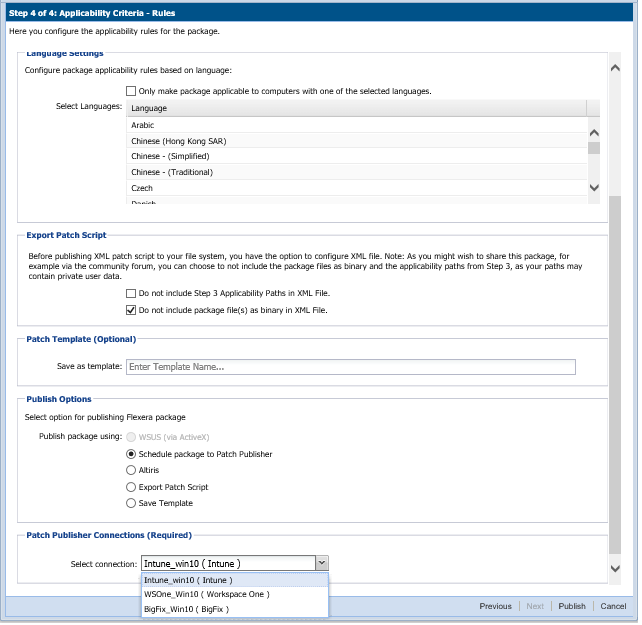
Task: Click the Publish button
Action: (572, 606)
